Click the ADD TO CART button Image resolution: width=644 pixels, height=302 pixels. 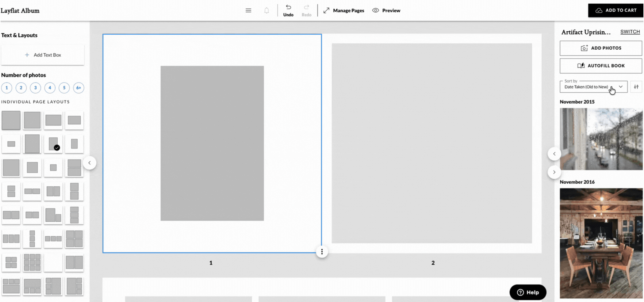pyautogui.click(x=615, y=10)
